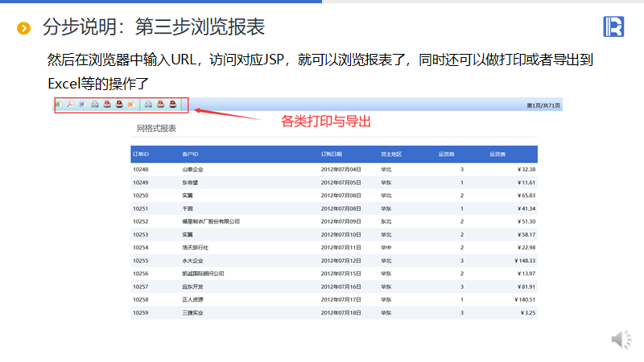Click customer cell 山泰企业

pyautogui.click(x=192, y=170)
